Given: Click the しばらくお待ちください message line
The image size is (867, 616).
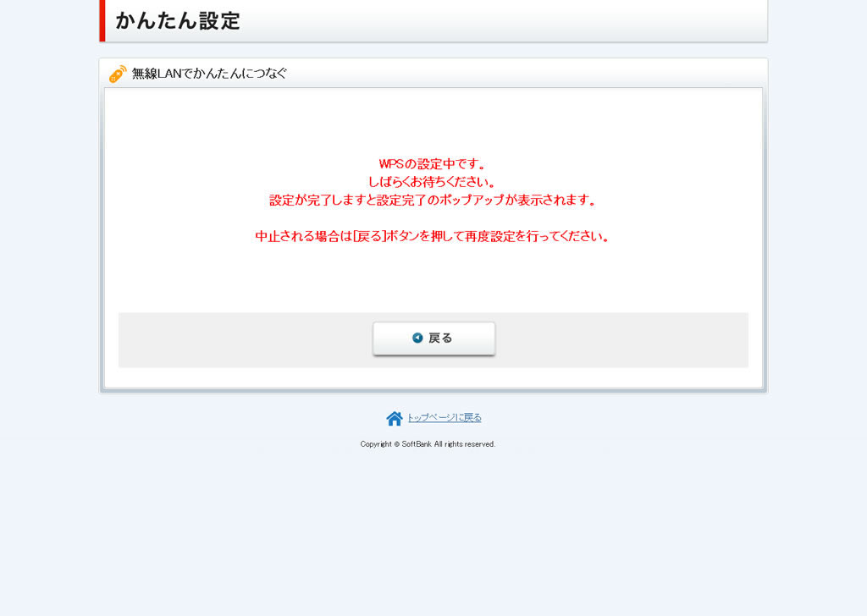Looking at the screenshot, I should [433, 182].
